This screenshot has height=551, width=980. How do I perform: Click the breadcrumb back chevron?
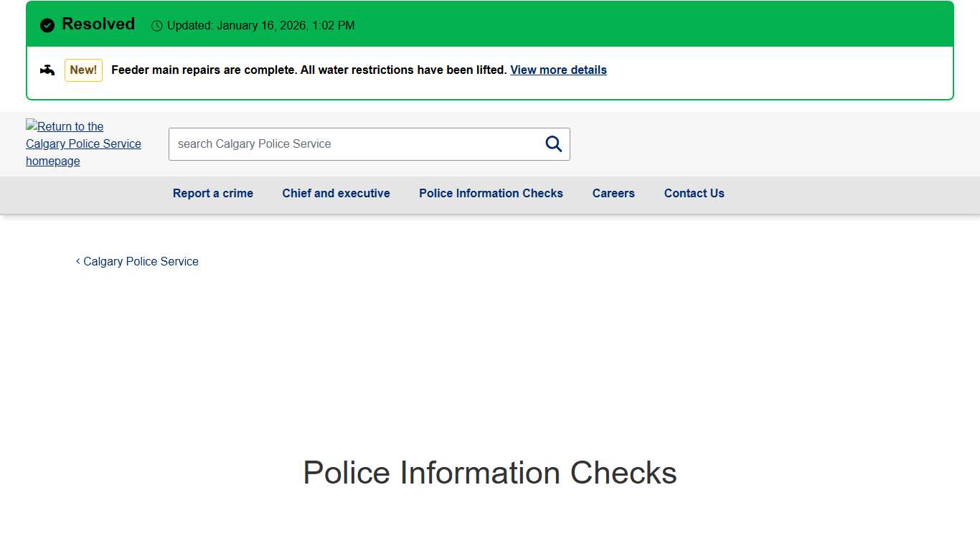pos(77,261)
